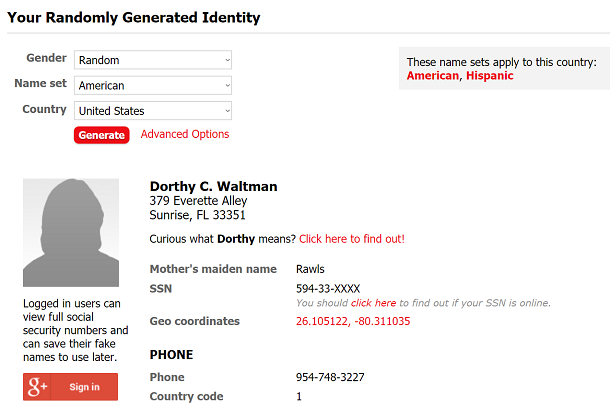Open the Gender dropdown set to Random
Viewport: 610px width, 407px height.
pyautogui.click(x=153, y=60)
